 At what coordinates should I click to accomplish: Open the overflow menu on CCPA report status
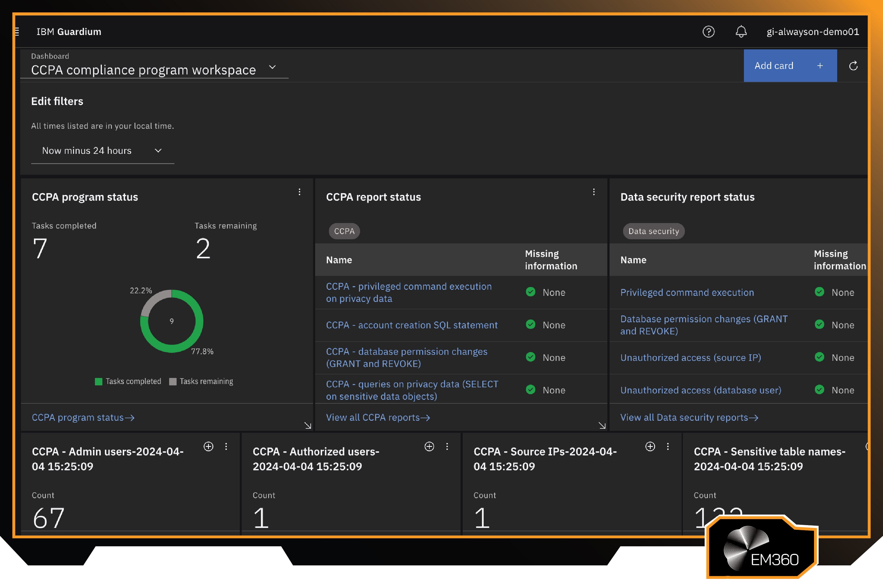594,192
